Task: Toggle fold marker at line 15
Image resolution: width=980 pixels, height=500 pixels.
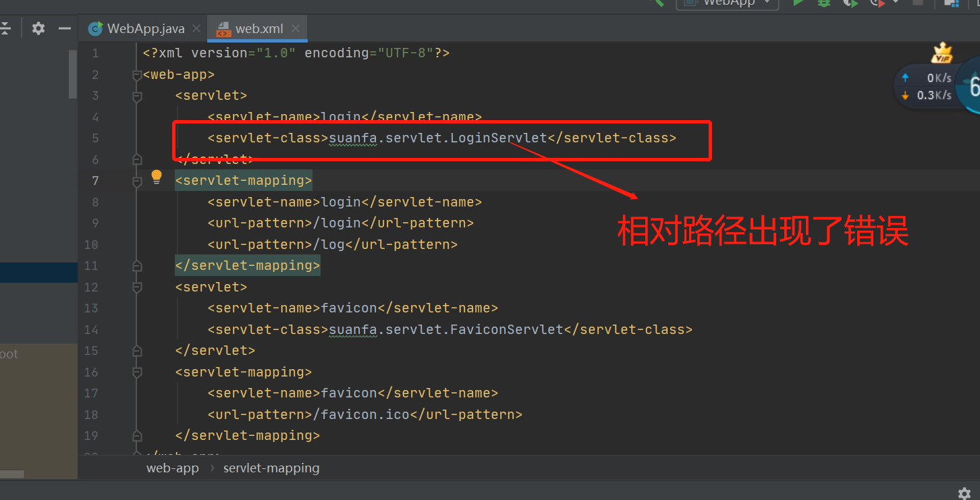Action: (138, 350)
